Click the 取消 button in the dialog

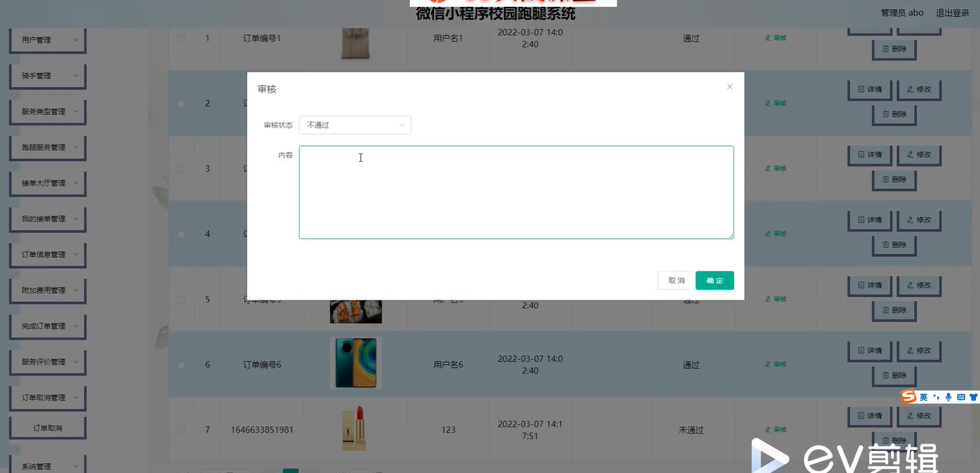point(676,281)
